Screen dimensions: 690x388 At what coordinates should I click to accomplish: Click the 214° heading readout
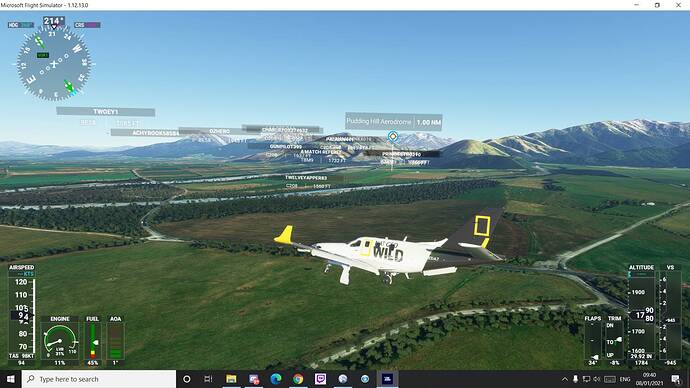click(54, 21)
